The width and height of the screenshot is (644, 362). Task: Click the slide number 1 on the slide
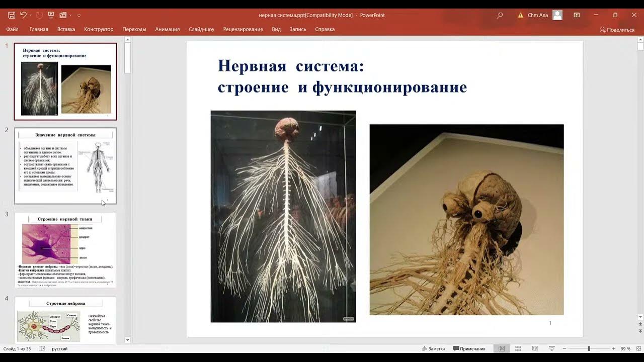point(550,323)
